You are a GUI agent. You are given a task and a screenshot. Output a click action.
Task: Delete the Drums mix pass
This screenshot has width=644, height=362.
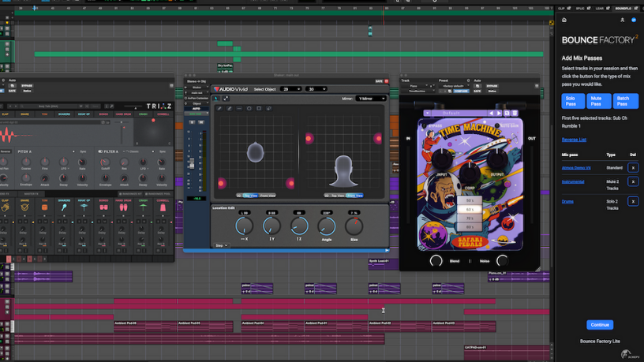[633, 201]
